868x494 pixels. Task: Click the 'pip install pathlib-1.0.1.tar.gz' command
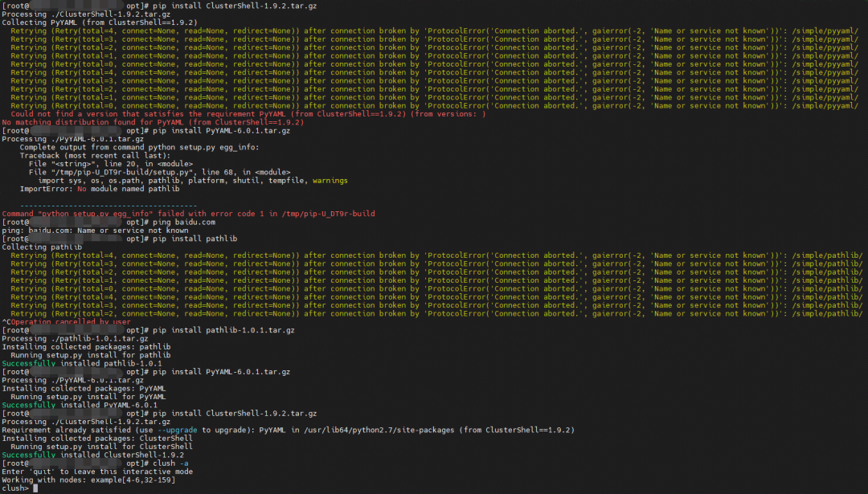coord(223,329)
